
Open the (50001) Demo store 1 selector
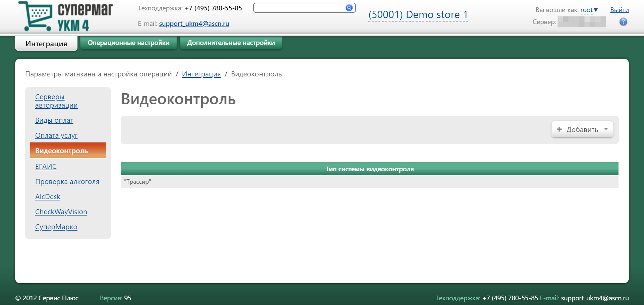(418, 15)
